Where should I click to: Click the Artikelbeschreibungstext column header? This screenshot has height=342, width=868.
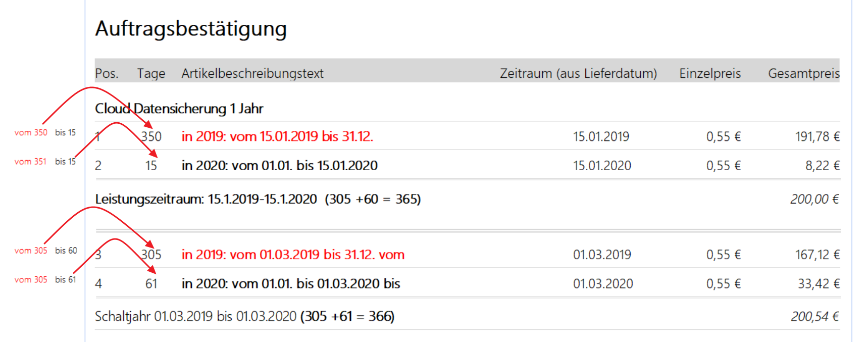(252, 74)
